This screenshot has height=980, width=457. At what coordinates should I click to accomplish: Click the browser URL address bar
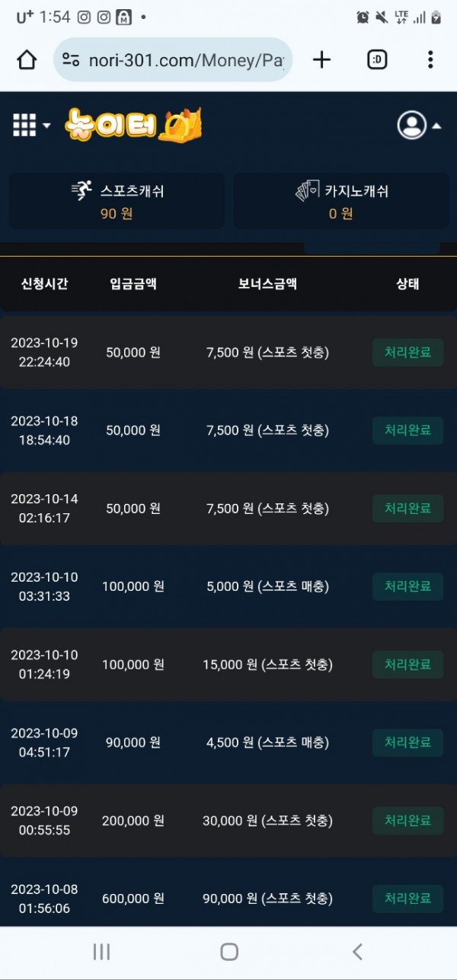(173, 60)
